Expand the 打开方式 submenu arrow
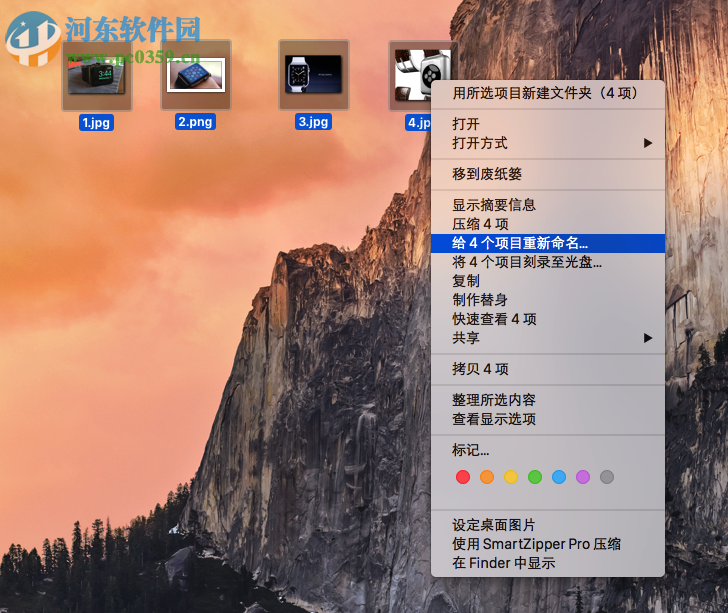 [x=648, y=143]
